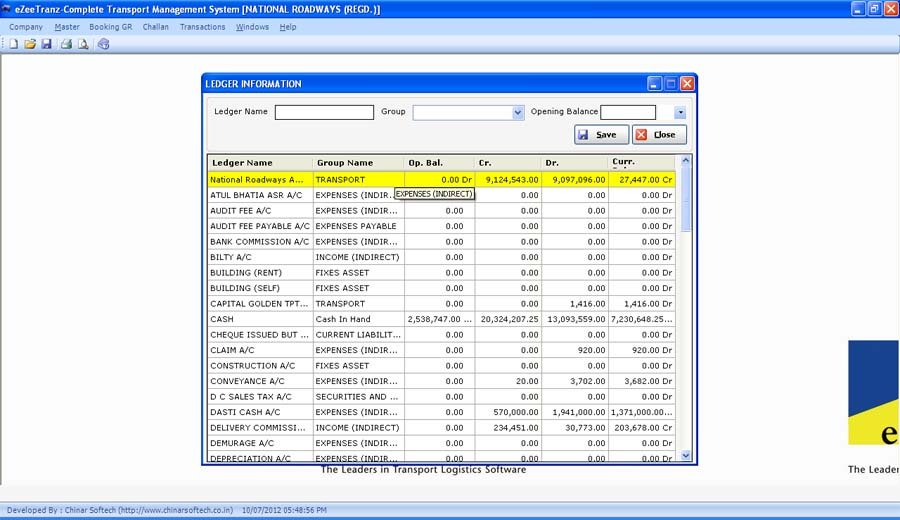Click the Opening Balance input field
Viewport: 900px width, 520px height.
(628, 112)
